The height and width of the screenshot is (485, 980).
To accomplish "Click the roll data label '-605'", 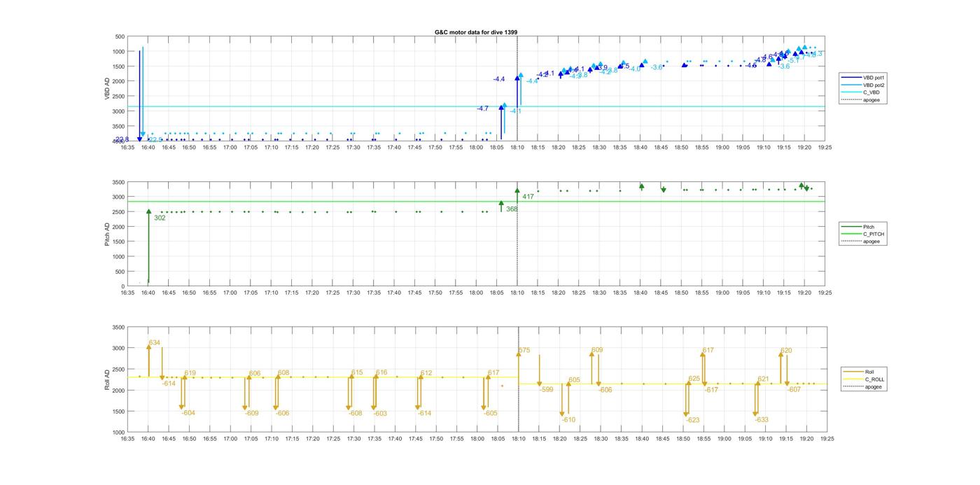I will 491,414.
